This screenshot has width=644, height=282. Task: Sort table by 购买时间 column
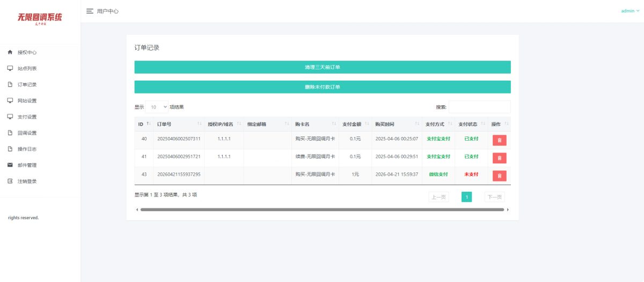(417, 124)
